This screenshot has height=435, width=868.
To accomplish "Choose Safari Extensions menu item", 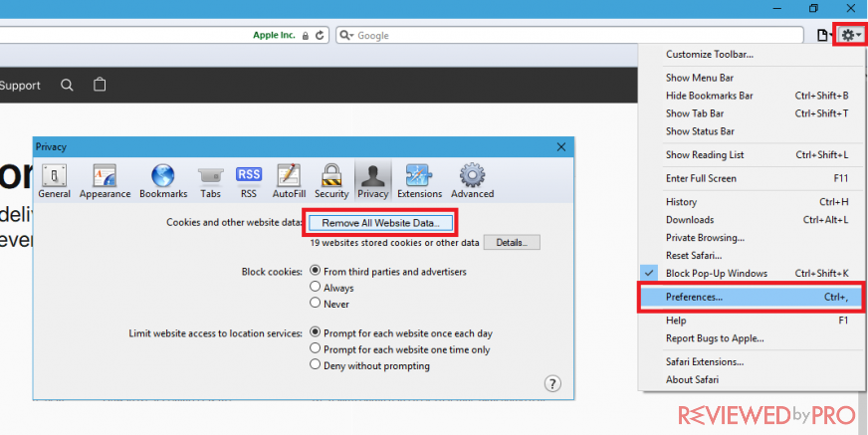I will [x=752, y=362].
